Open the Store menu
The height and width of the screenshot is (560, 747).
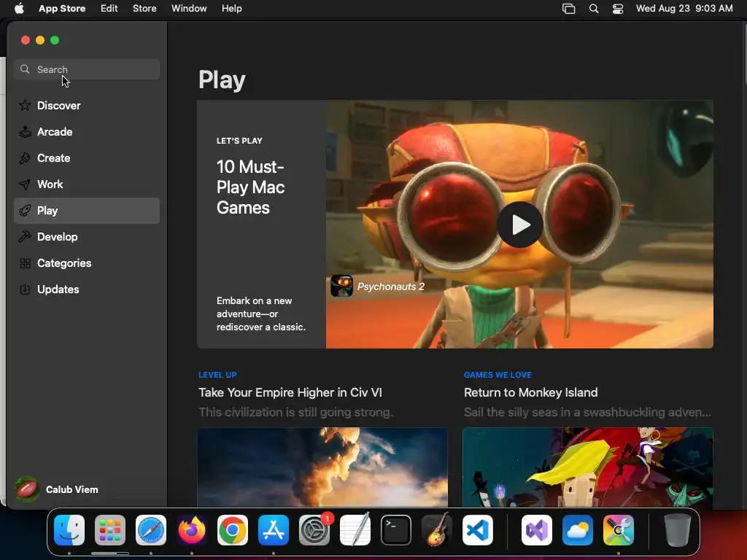coord(144,8)
